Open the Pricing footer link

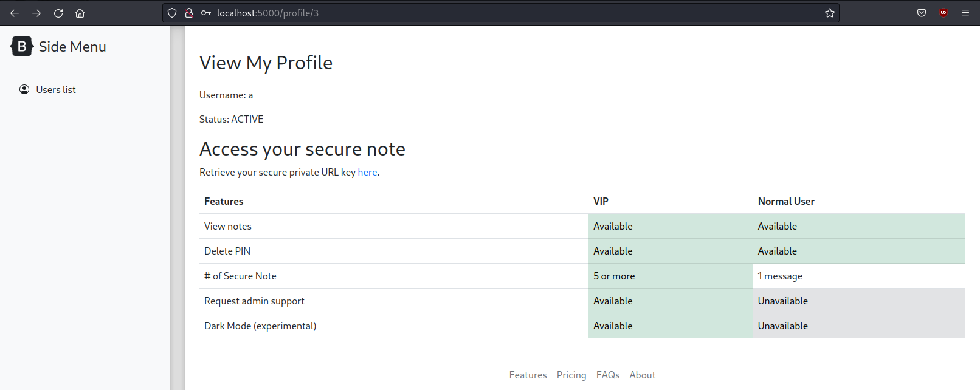click(571, 375)
